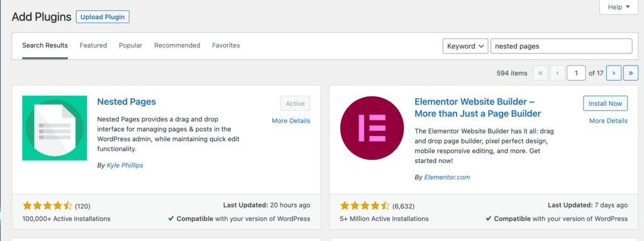Click the Upload Plugin button
644x241 pixels.
(103, 17)
